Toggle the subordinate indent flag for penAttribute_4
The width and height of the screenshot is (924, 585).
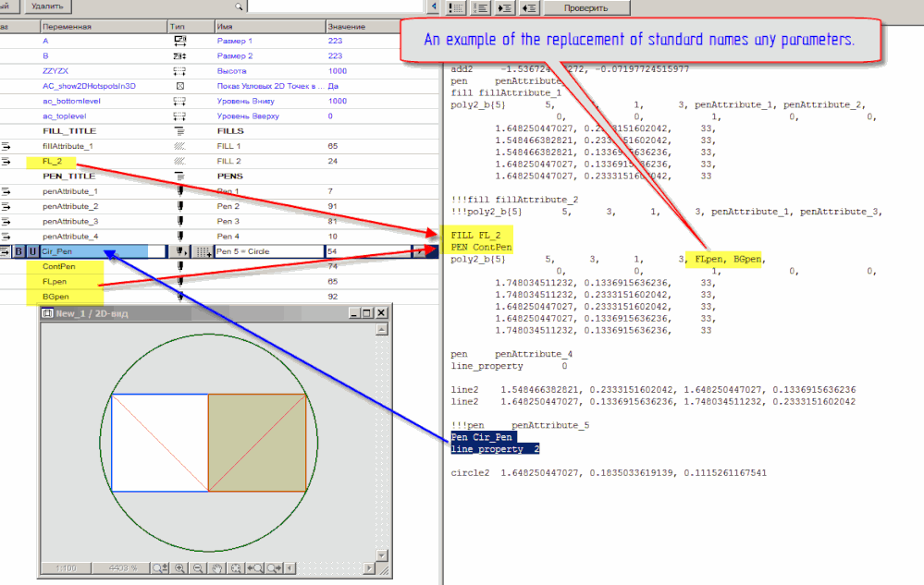coord(6,237)
